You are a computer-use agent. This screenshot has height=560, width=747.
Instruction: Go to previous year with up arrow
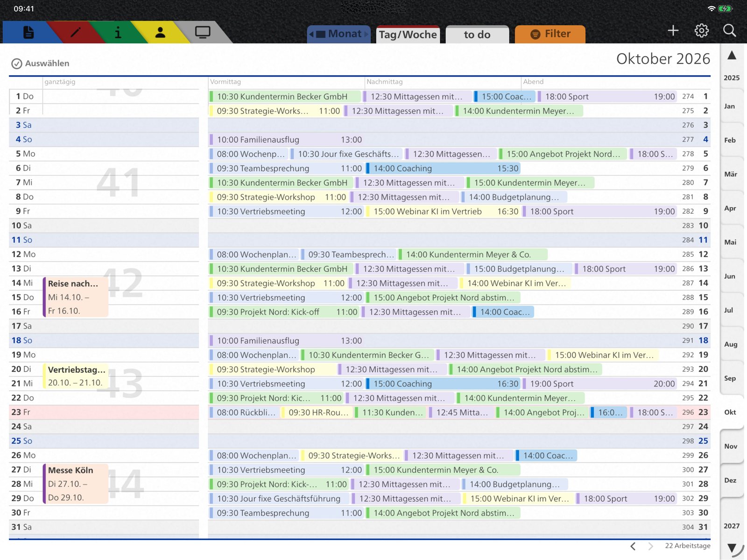[732, 56]
